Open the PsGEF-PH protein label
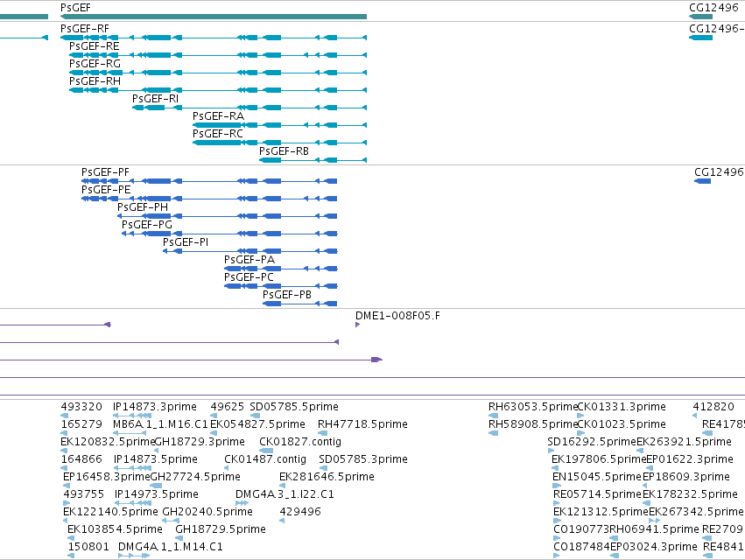This screenshot has width=745, height=560. click(x=143, y=207)
